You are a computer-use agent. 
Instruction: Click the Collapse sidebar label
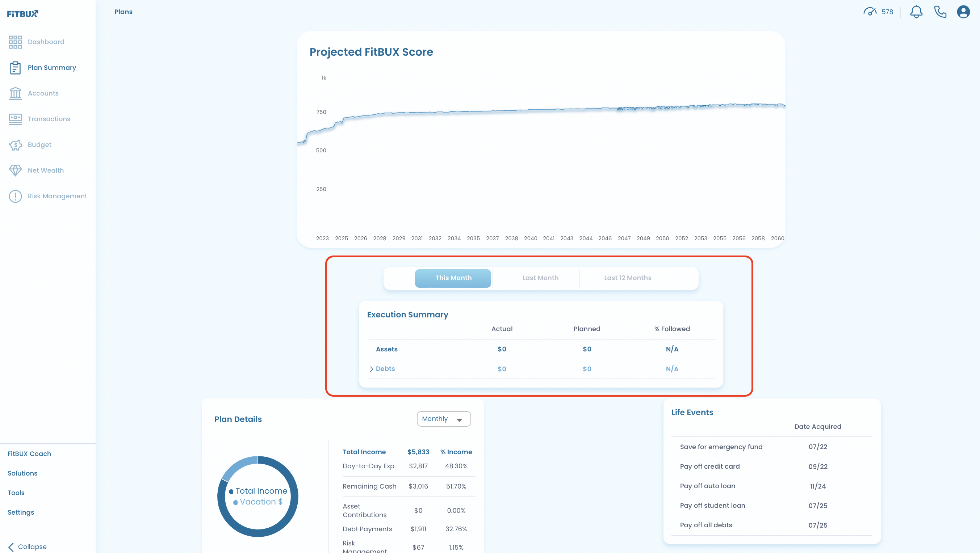point(32,547)
